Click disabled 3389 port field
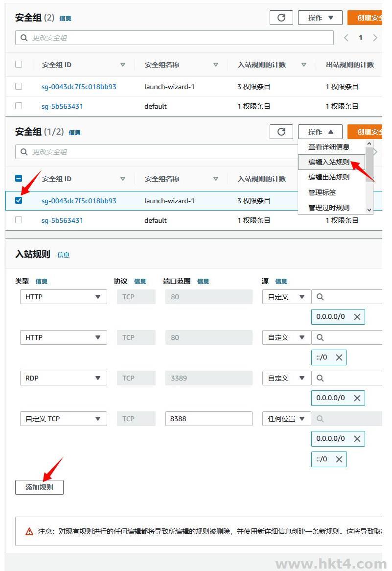This screenshot has width=392, height=571. (x=208, y=378)
